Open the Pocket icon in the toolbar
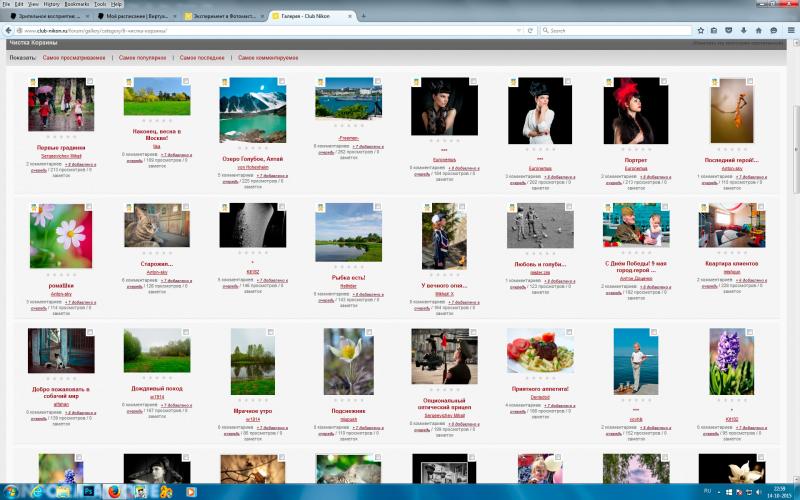The width and height of the screenshot is (800, 500). coord(729,31)
